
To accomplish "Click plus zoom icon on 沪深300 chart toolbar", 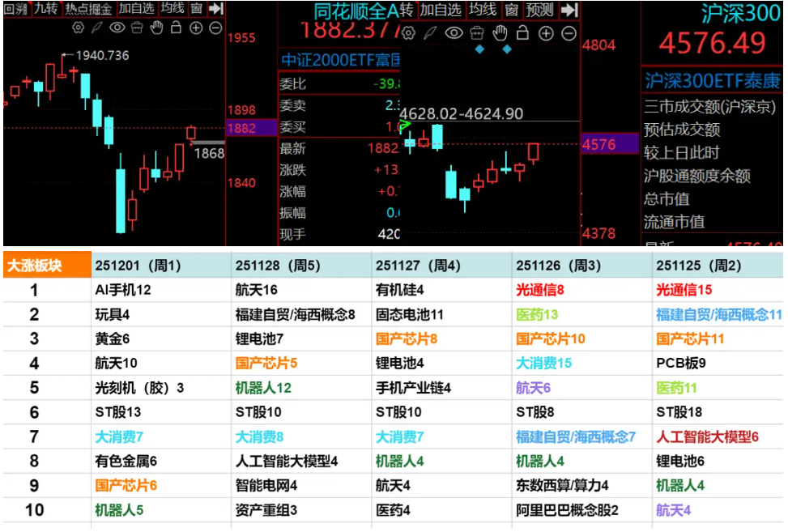I will point(546,33).
